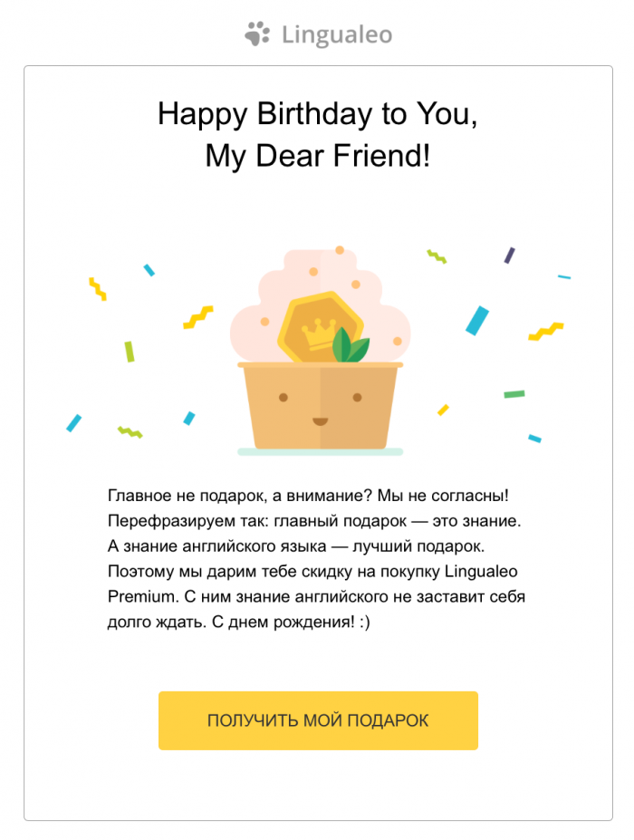Click the green horizontal confetti bar

[514, 394]
